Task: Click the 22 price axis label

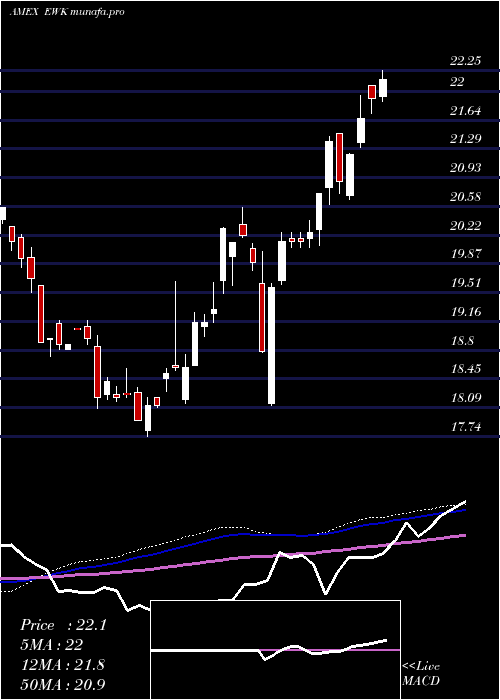Action: tap(457, 82)
